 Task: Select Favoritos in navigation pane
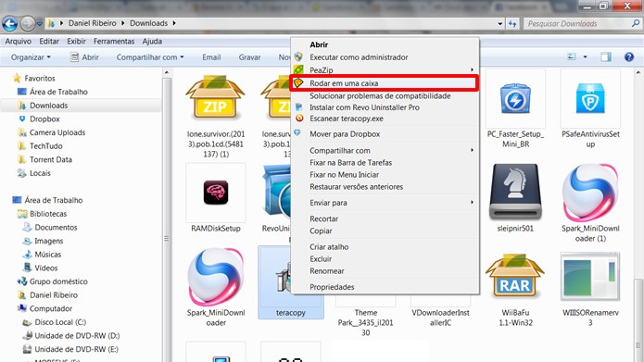40,78
